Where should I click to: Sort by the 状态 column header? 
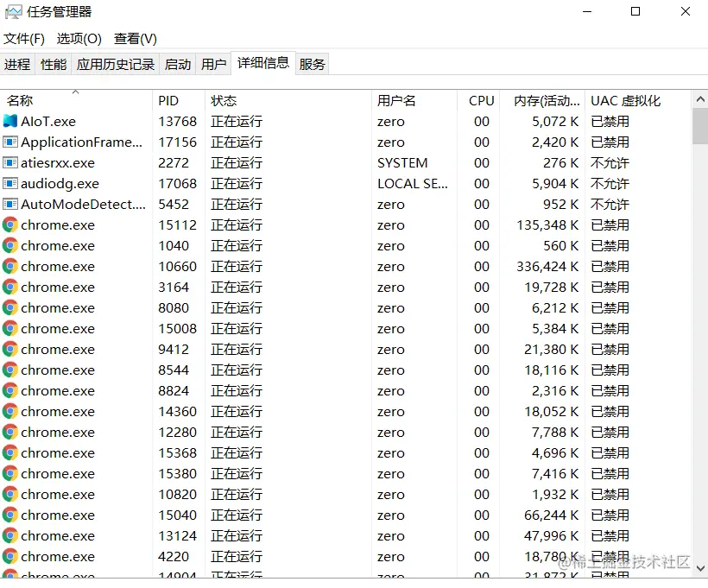tap(288, 100)
